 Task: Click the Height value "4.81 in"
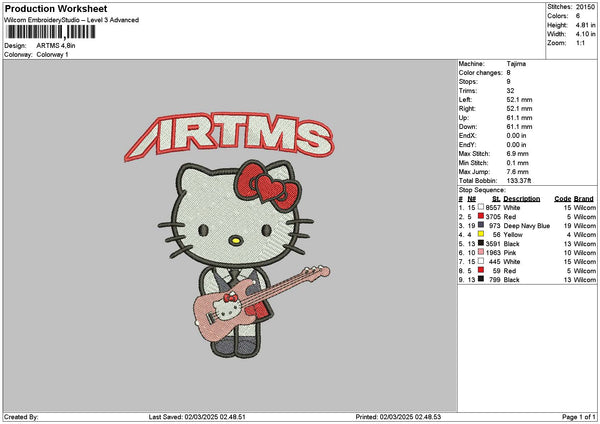[585, 25]
